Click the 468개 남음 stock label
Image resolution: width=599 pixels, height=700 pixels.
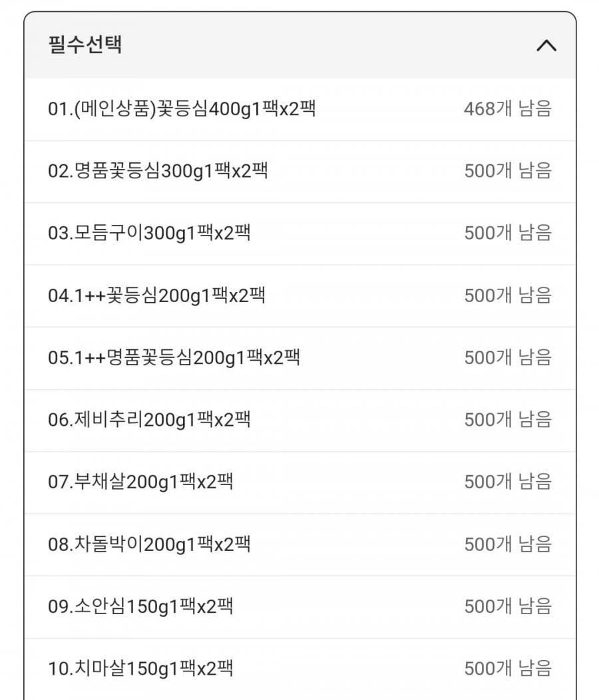[508, 108]
